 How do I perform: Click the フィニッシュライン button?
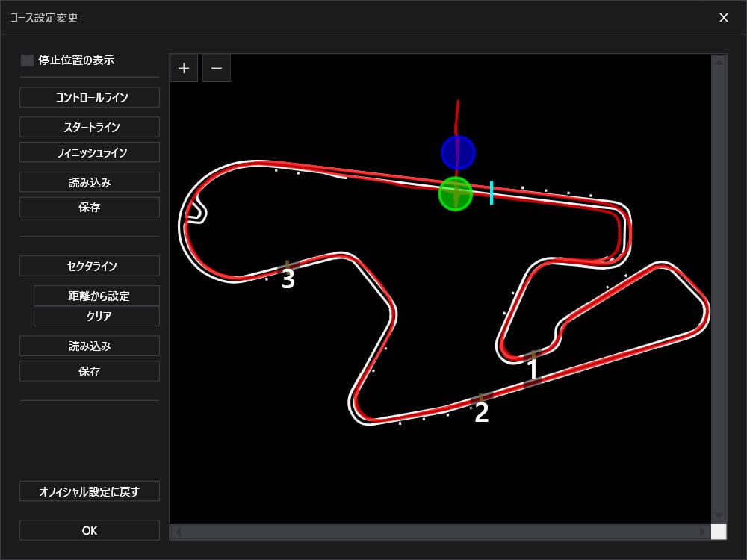pos(90,152)
